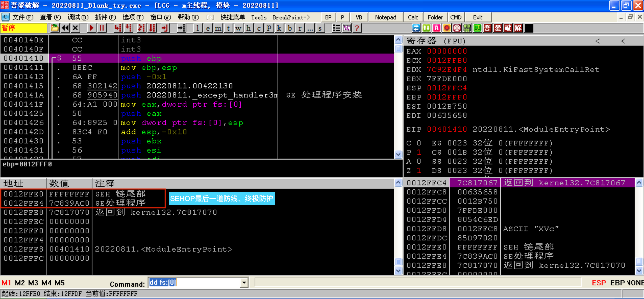
Task: Click the Open file folder icon
Action: click(54, 28)
